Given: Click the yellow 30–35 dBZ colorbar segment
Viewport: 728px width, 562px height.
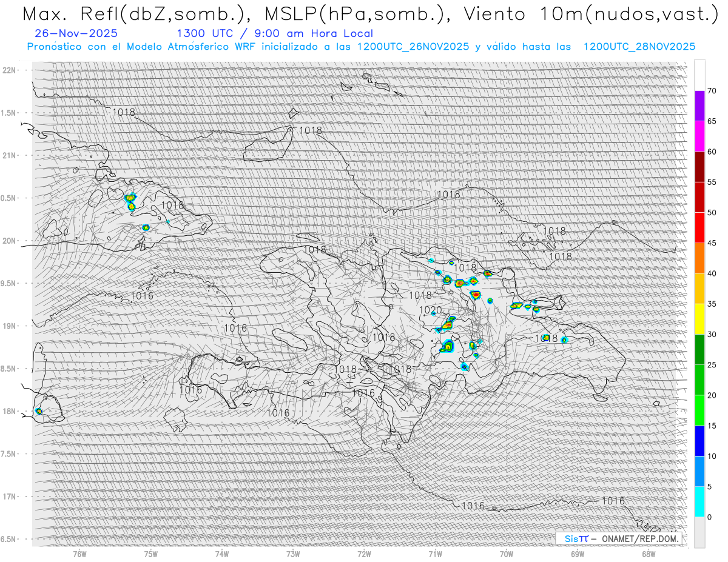Looking at the screenshot, I should (699, 319).
